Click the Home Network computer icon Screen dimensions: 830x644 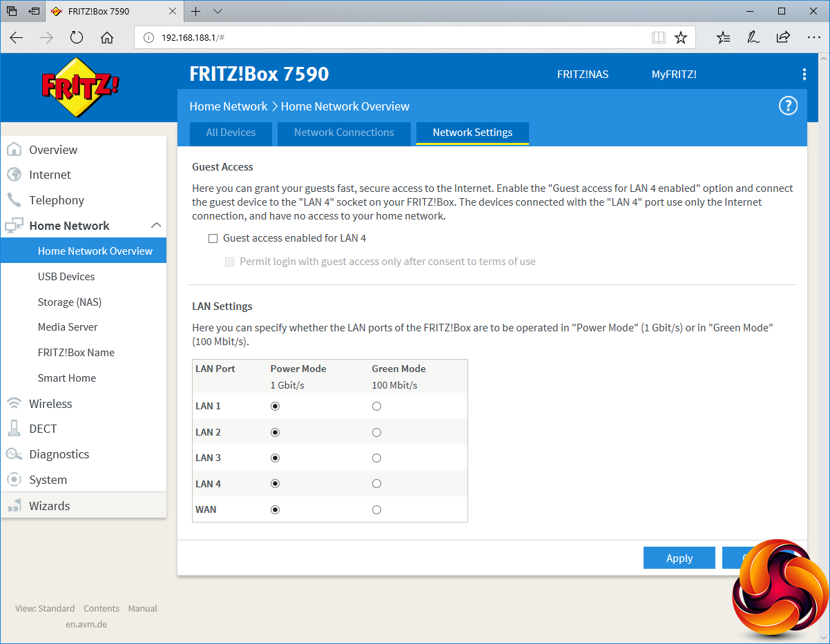14,226
